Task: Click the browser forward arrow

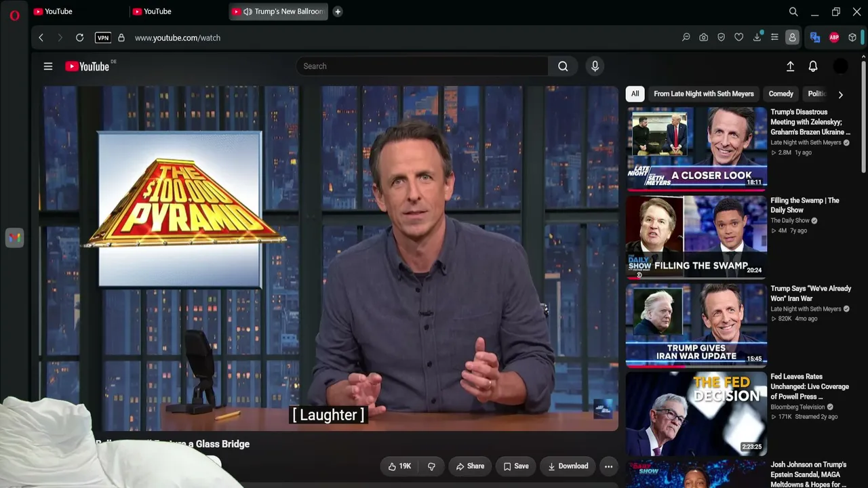Action: 60,38
